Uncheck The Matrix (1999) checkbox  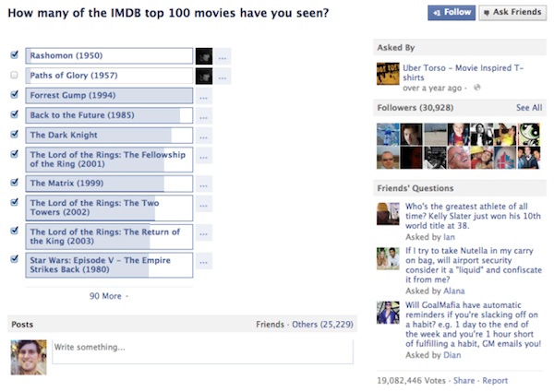(14, 183)
